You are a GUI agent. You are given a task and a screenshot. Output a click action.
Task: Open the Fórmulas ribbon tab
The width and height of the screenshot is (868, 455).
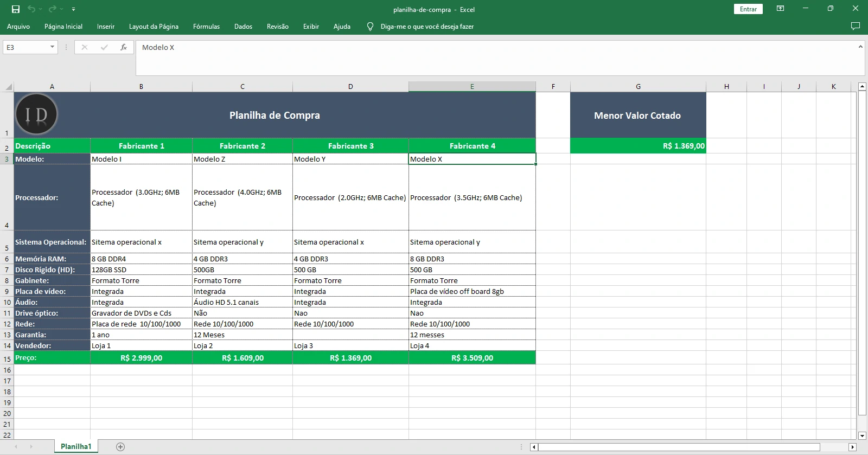(x=206, y=27)
